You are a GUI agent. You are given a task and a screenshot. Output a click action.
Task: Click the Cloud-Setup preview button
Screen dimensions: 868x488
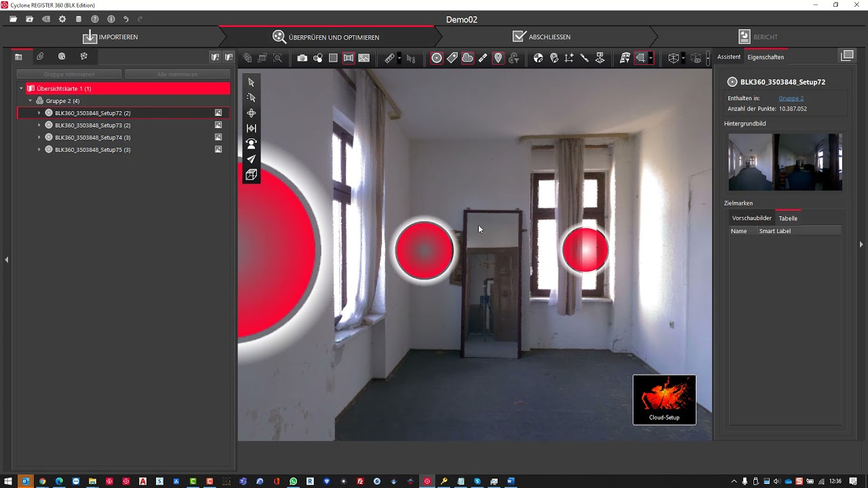[665, 400]
